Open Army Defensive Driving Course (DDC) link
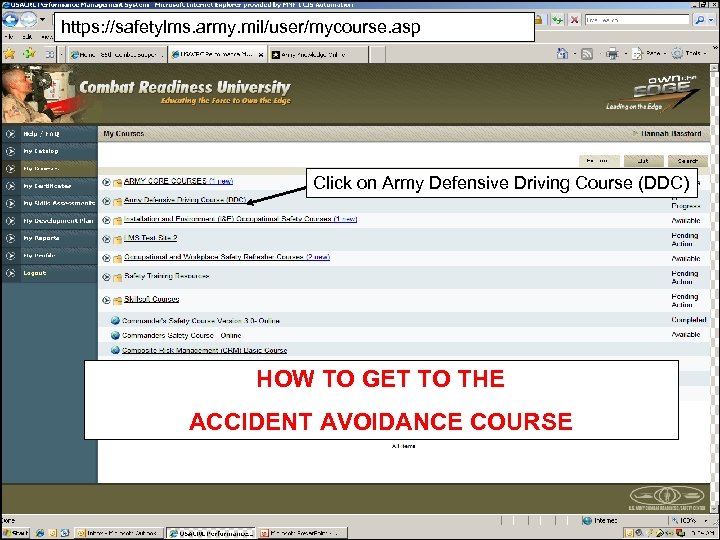The image size is (720, 540). pos(185,200)
